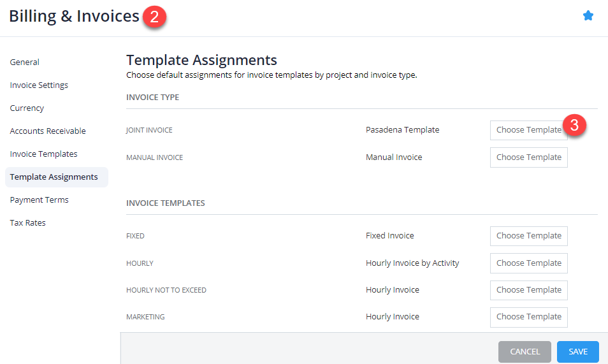Select Template Assignments sidebar item
The height and width of the screenshot is (364, 608).
click(57, 177)
